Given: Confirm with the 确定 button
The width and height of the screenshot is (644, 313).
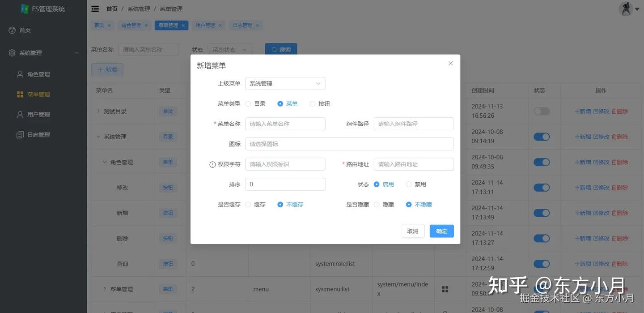Looking at the screenshot, I should click(x=441, y=231).
